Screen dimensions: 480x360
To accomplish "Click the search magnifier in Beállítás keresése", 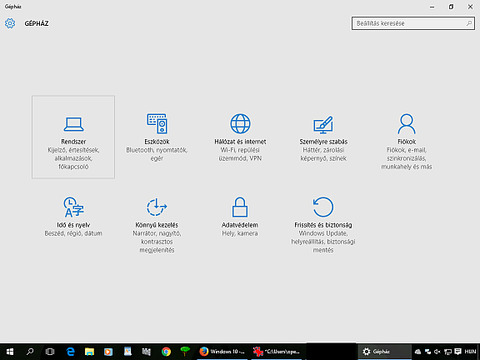I will (x=469, y=23).
